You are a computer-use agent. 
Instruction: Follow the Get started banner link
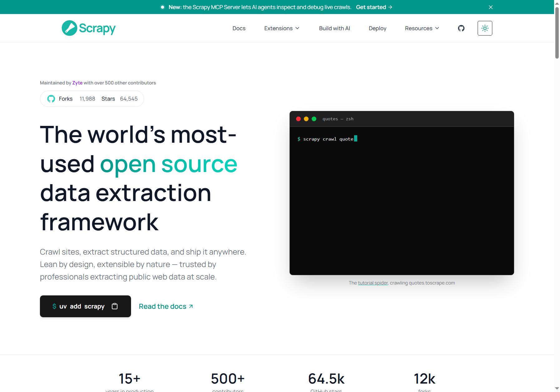pyautogui.click(x=374, y=7)
